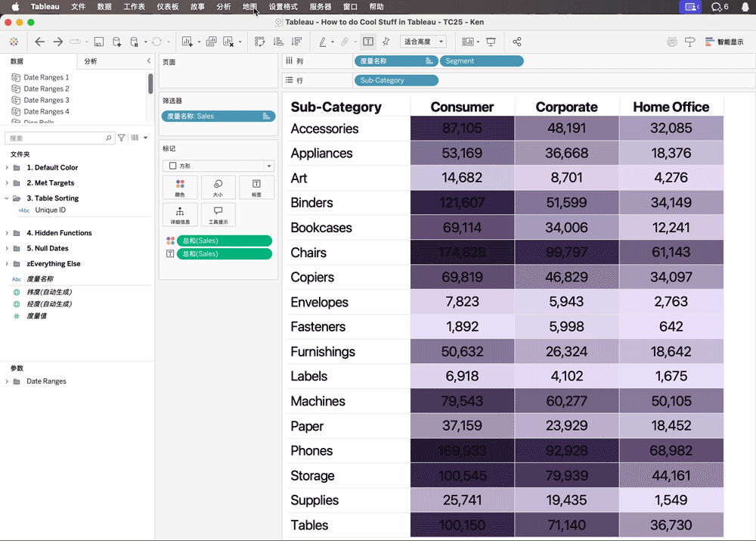Collapse the data pane with the chevron

[148, 61]
